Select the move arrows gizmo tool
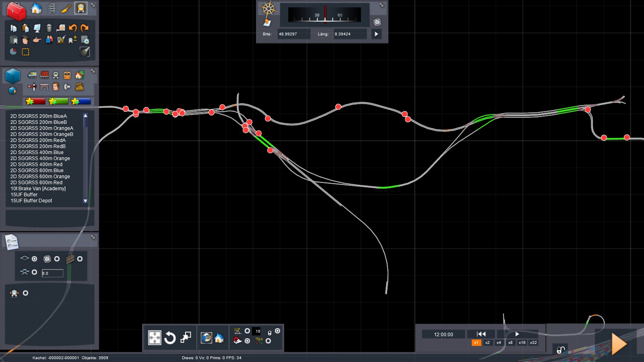Image resolution: width=644 pixels, height=362 pixels. tap(155, 337)
